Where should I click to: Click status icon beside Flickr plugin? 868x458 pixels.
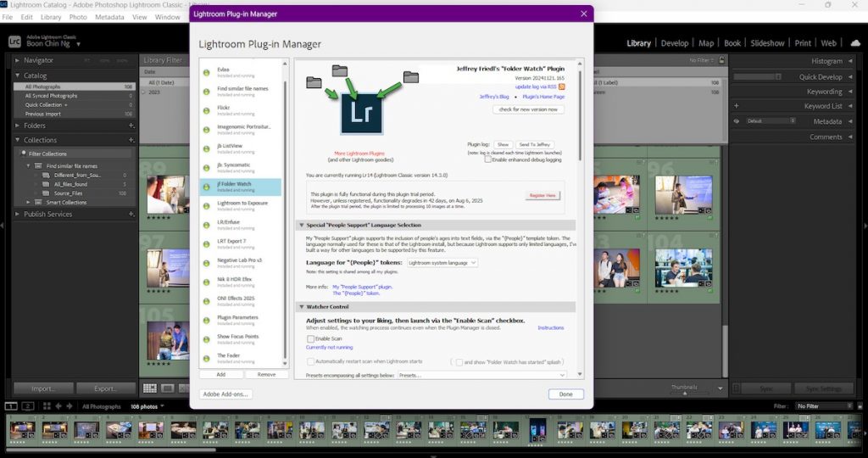[x=207, y=111]
